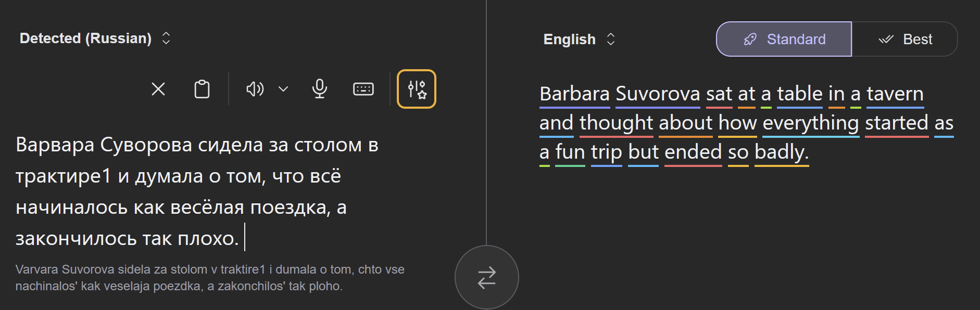Play source text audio with speaker icon
The width and height of the screenshot is (980, 310).
255,89
